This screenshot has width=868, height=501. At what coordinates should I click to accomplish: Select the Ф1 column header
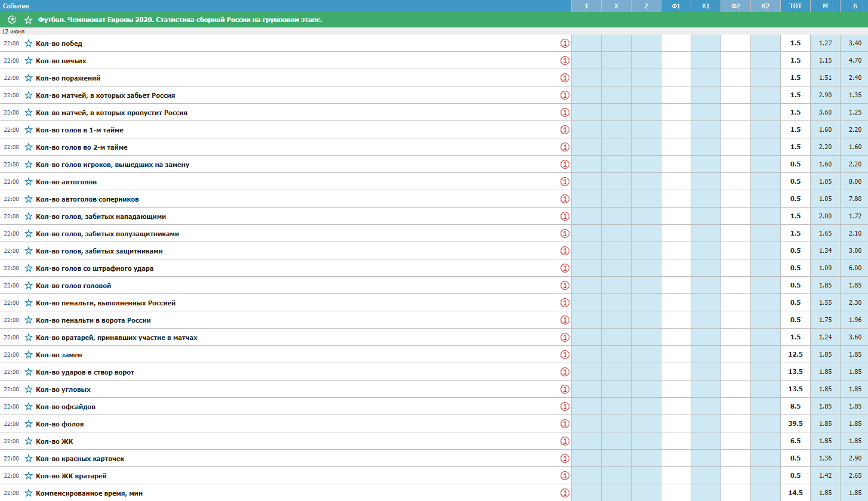[676, 6]
